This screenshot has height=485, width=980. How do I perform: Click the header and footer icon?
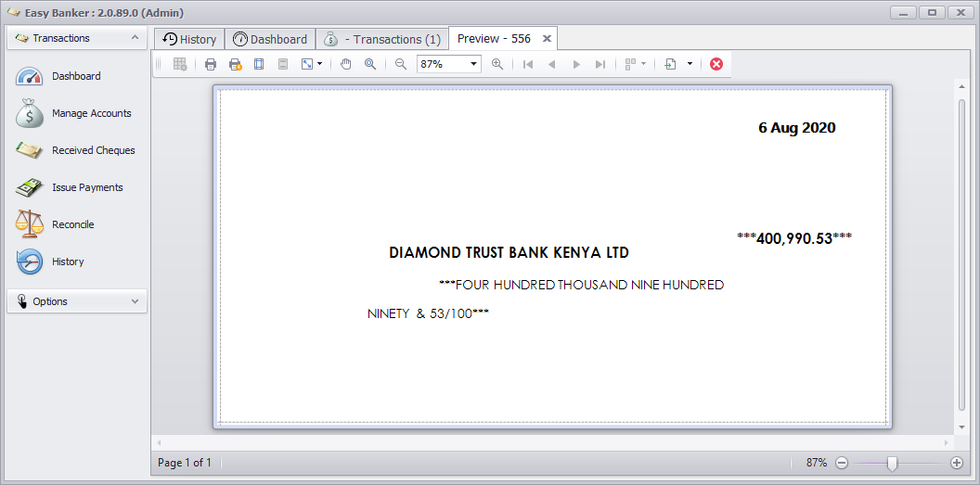(x=283, y=64)
